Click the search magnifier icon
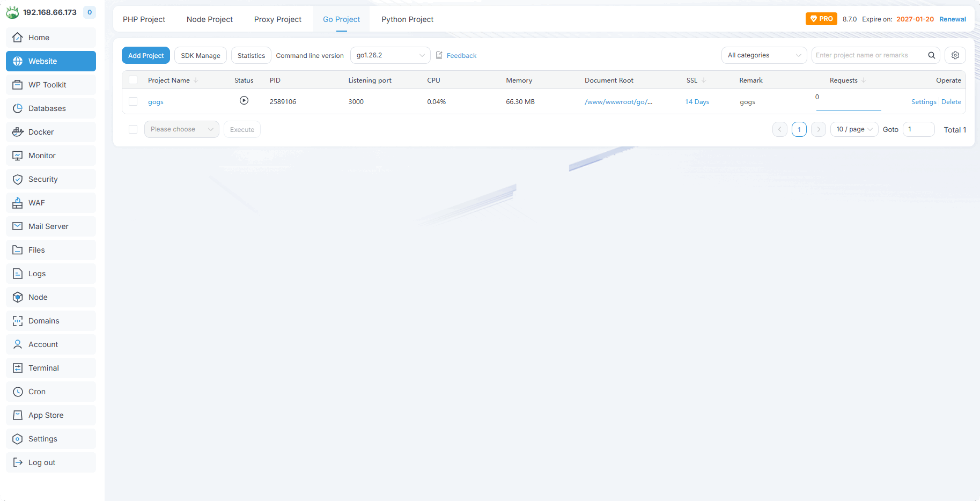 (932, 55)
